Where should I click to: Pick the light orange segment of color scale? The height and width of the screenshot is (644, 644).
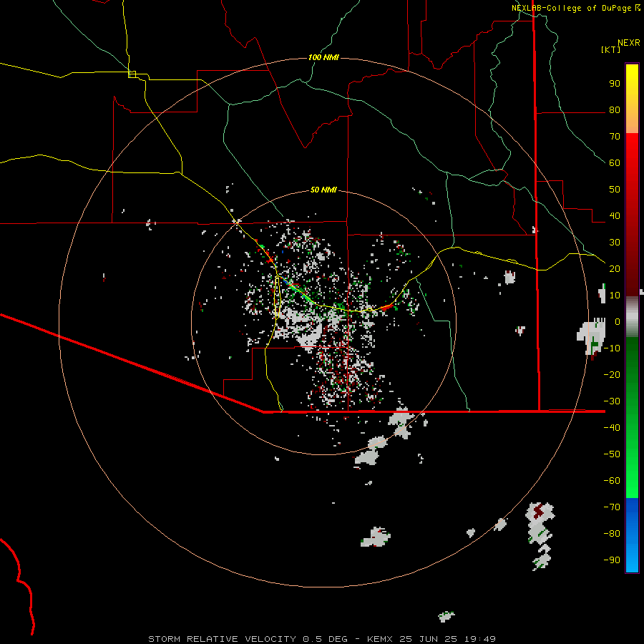(x=632, y=122)
